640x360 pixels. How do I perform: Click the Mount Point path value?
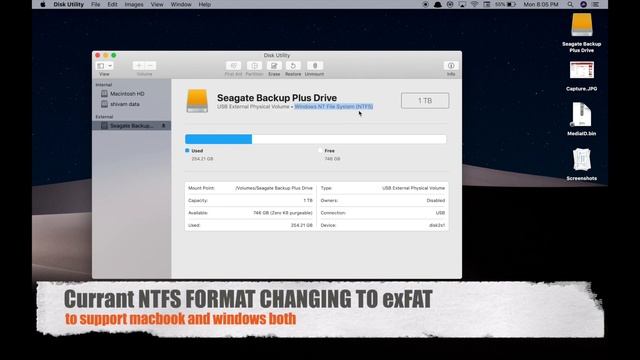pyautogui.click(x=274, y=188)
